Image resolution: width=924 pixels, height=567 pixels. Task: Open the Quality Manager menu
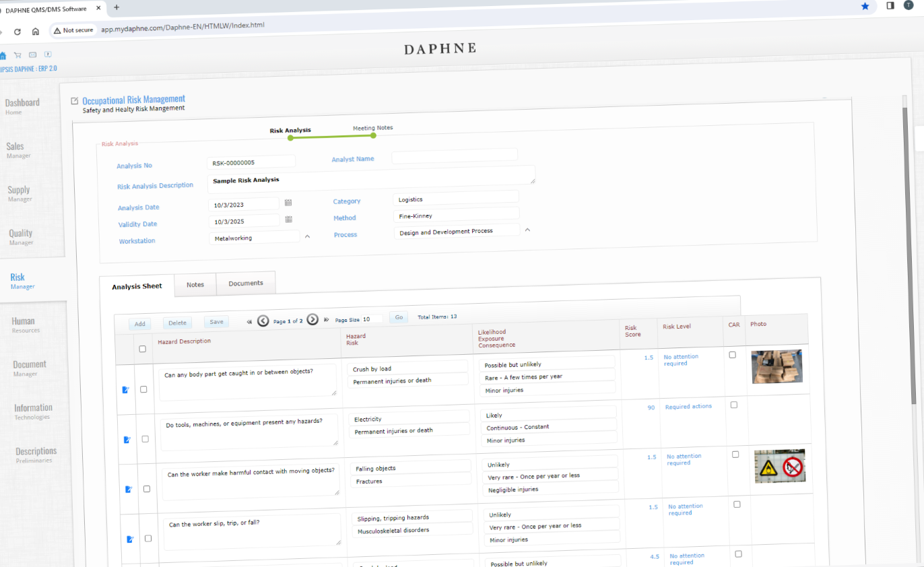point(21,236)
